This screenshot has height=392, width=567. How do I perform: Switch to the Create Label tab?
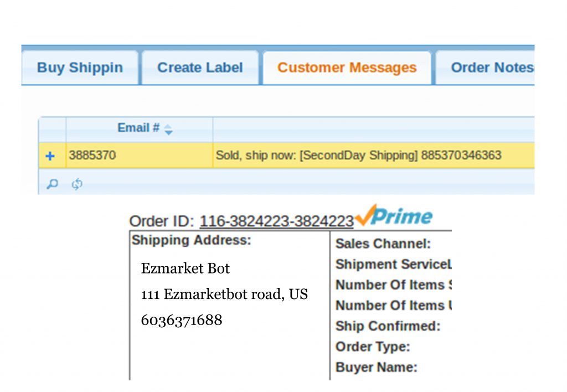(x=200, y=68)
